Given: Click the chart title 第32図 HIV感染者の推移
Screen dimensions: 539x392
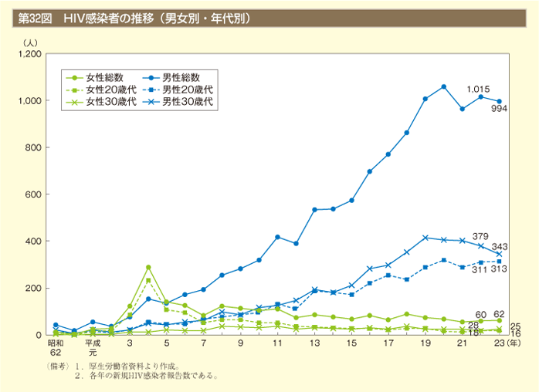Looking at the screenshot, I should [134, 19].
